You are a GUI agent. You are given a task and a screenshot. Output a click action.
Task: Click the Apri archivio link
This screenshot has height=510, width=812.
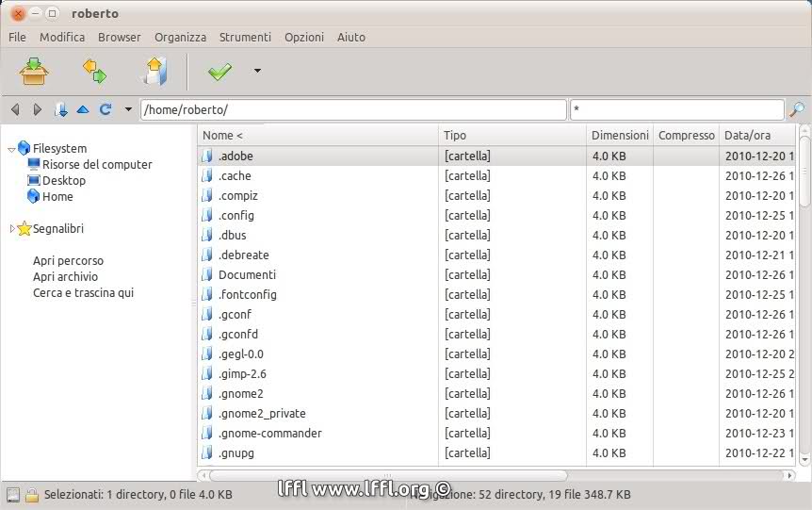(x=65, y=276)
